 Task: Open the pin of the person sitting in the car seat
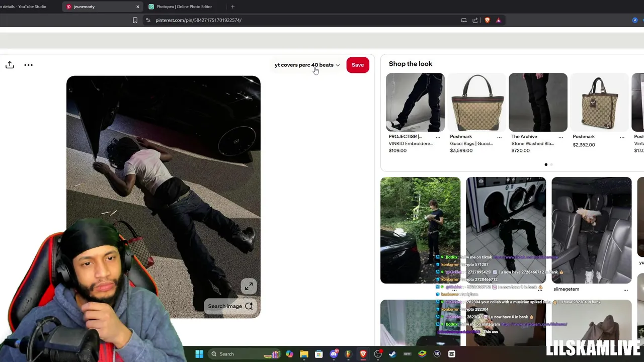click(x=591, y=230)
